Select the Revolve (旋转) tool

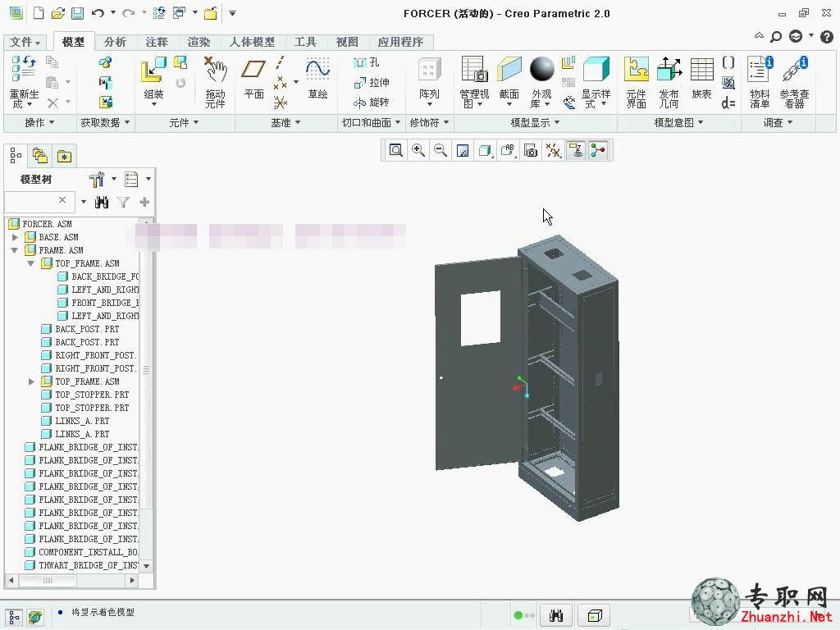tap(372, 103)
